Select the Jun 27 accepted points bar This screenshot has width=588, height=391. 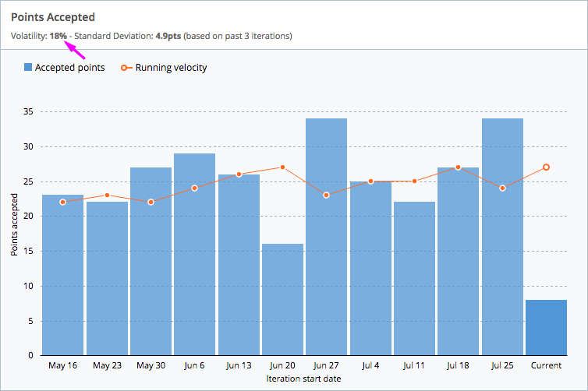326,237
